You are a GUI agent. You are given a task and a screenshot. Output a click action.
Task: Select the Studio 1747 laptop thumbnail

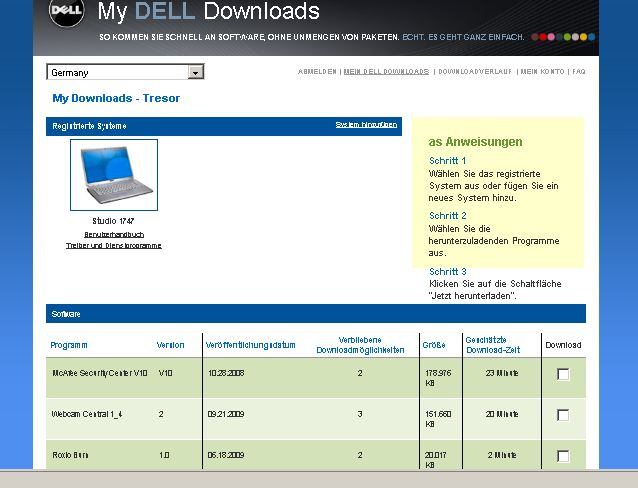pos(114,175)
